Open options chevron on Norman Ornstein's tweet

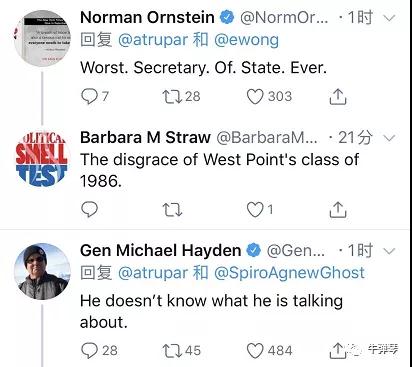click(389, 18)
